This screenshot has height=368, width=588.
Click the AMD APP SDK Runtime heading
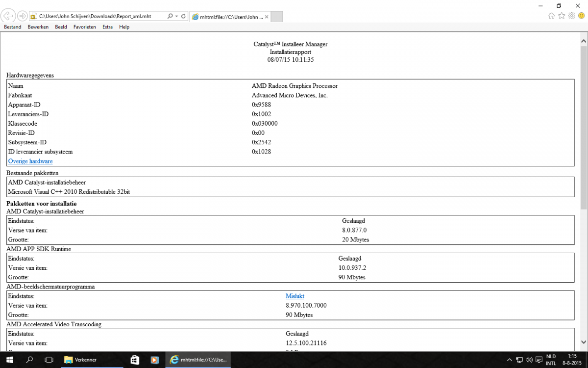coord(39,249)
